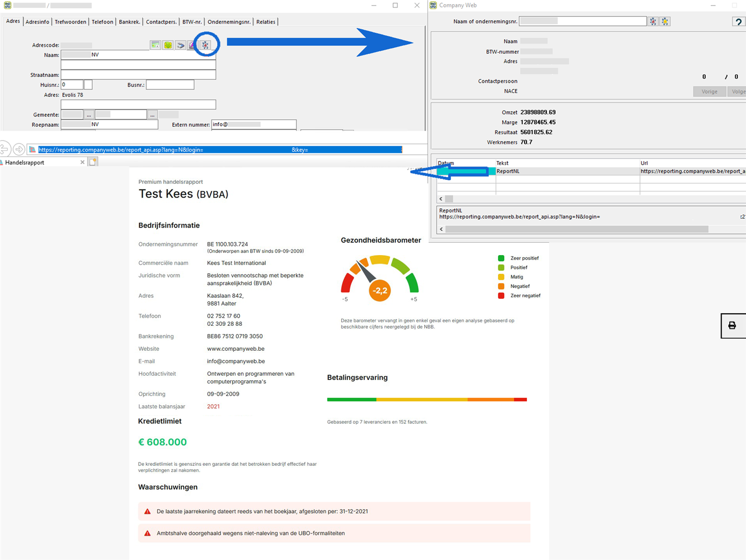Click the blue arrow icon in address toolbar
Screen dimensions: 746x560
pos(180,45)
